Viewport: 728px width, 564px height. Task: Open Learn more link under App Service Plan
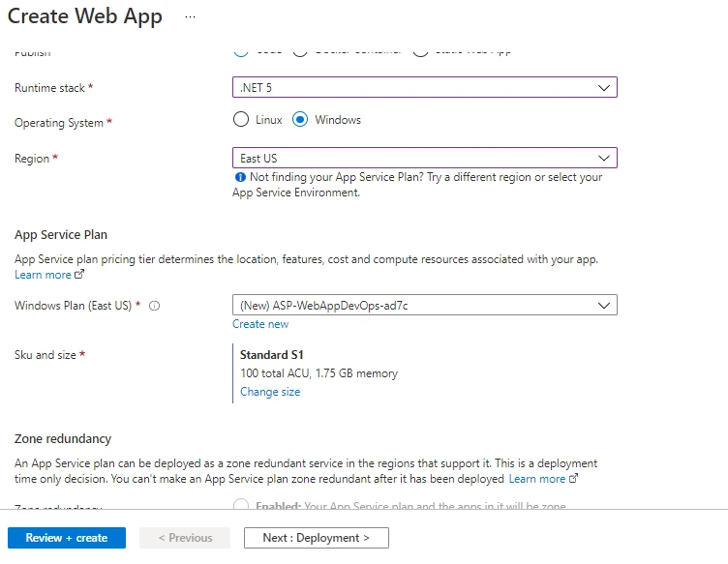[x=43, y=275]
